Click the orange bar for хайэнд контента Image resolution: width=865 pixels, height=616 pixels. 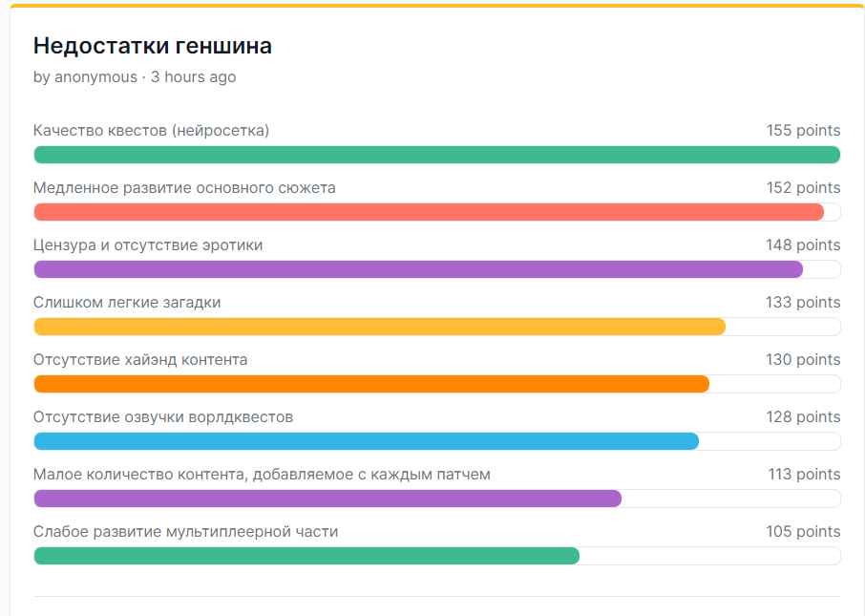click(371, 384)
